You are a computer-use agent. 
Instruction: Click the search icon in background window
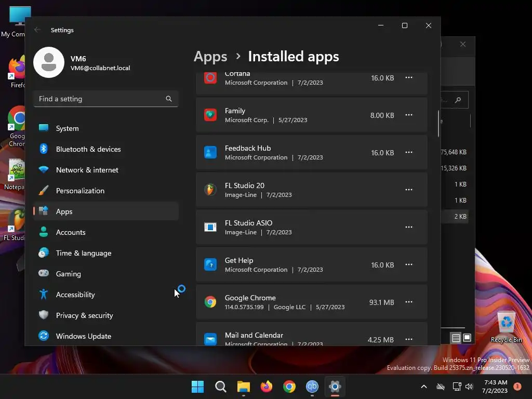(x=458, y=100)
